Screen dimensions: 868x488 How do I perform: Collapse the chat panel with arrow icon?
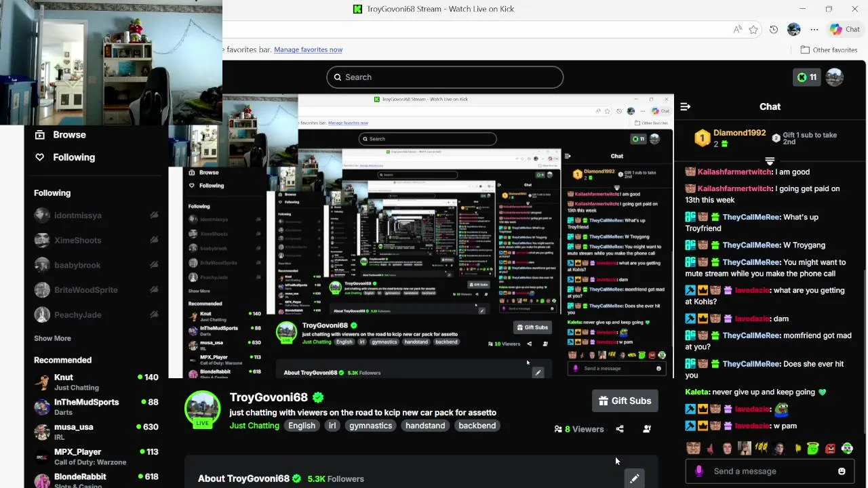pos(685,106)
